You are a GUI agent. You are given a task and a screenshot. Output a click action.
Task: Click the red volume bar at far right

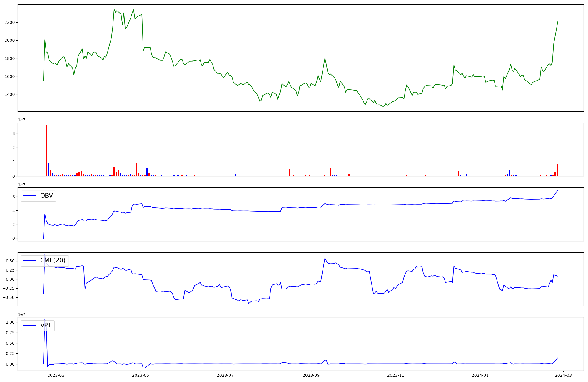557,170
